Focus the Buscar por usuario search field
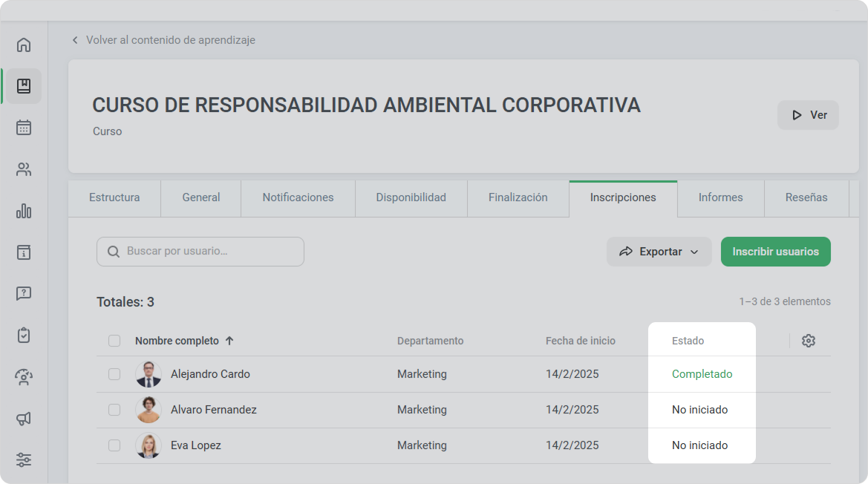This screenshot has width=868, height=484. tap(200, 252)
